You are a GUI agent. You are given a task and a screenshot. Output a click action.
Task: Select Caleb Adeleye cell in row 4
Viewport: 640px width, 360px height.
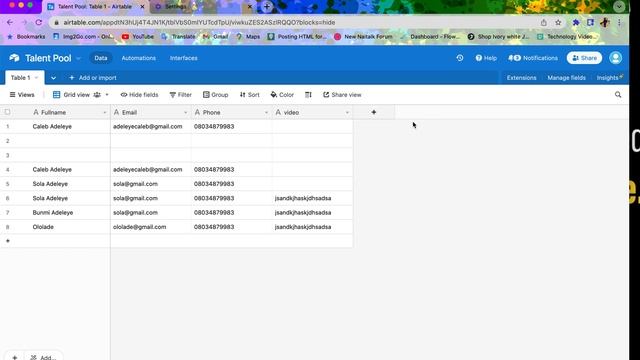(69, 169)
